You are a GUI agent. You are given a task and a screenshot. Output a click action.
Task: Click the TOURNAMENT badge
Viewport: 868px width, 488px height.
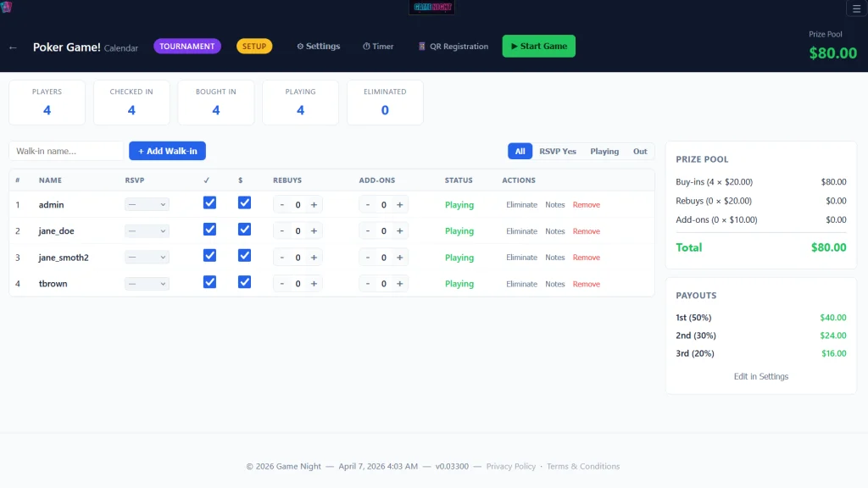point(187,46)
